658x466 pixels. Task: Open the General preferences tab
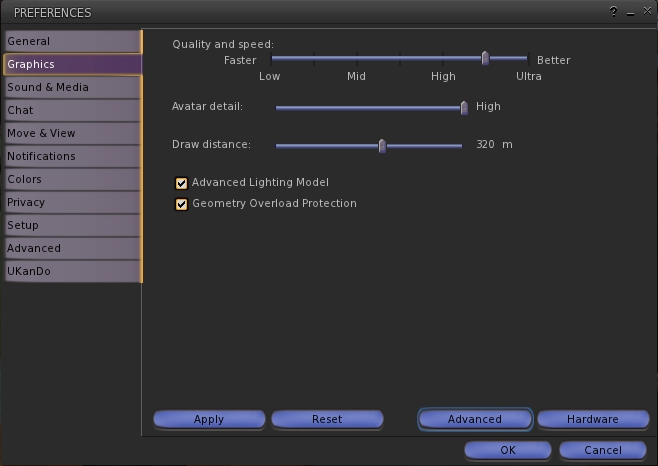tap(72, 41)
